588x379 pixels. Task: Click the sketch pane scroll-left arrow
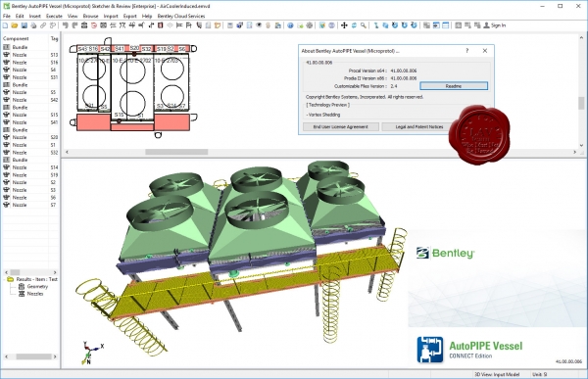[67, 152]
